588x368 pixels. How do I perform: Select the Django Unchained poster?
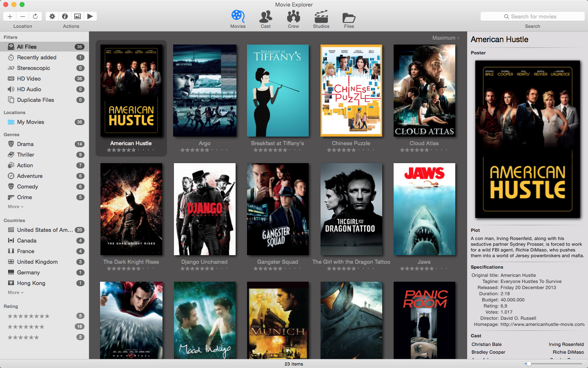(205, 209)
